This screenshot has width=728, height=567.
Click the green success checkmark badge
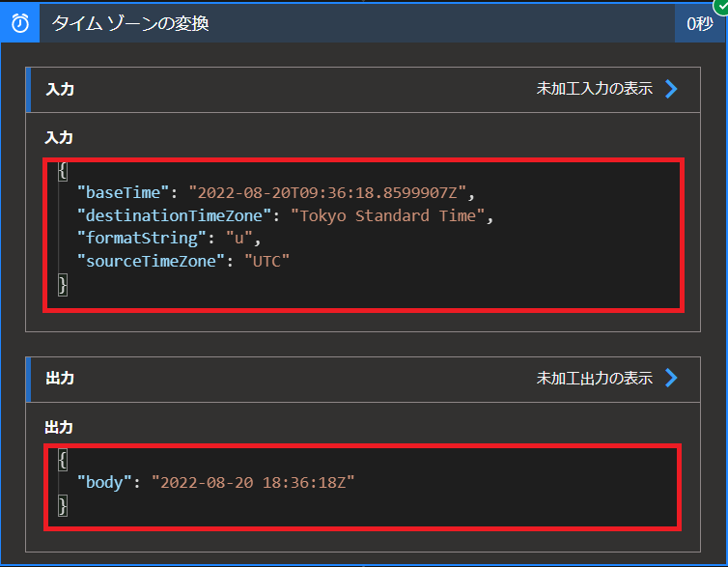pos(719,6)
